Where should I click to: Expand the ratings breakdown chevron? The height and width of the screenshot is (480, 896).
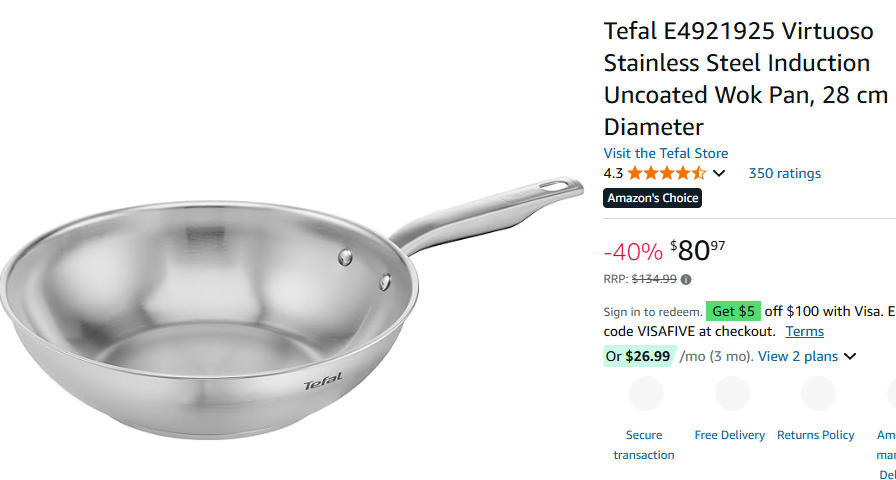click(718, 174)
